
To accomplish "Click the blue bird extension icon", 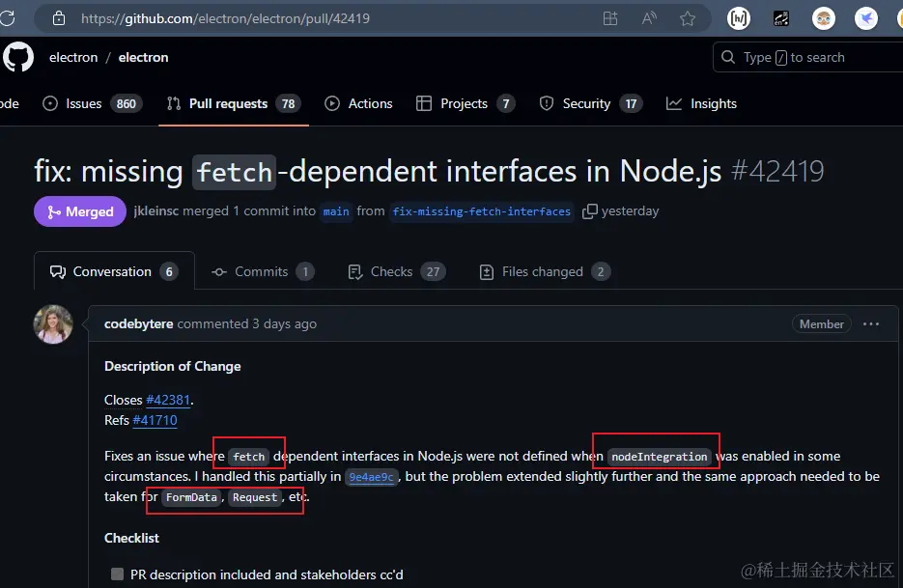I will point(865,18).
